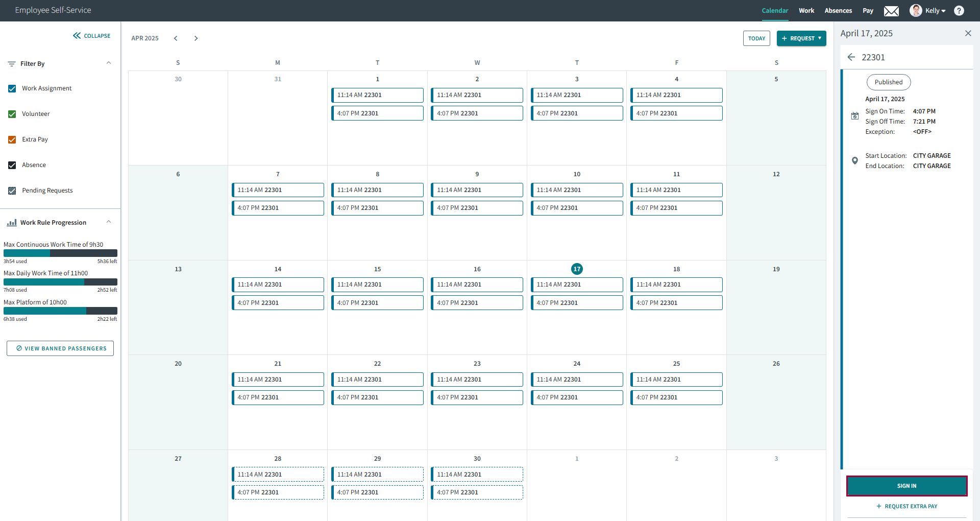Disable the Extra Pay filter checkbox
This screenshot has height=521, width=980.
click(x=12, y=139)
